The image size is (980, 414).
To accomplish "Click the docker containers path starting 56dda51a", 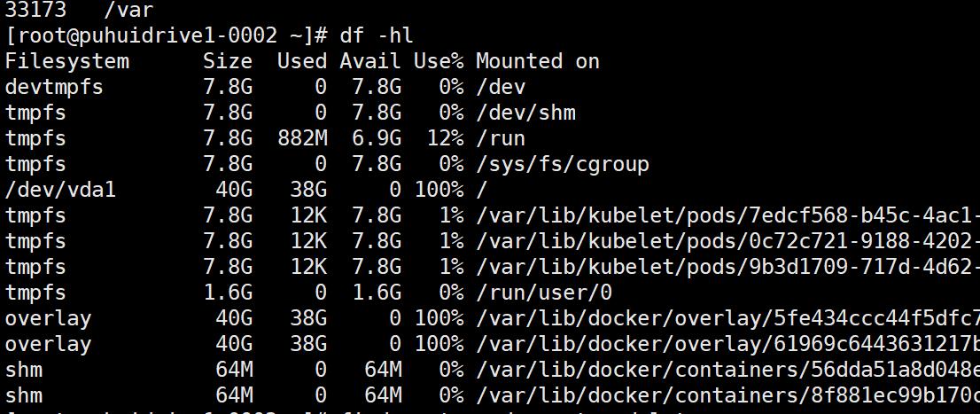I will tap(728, 370).
